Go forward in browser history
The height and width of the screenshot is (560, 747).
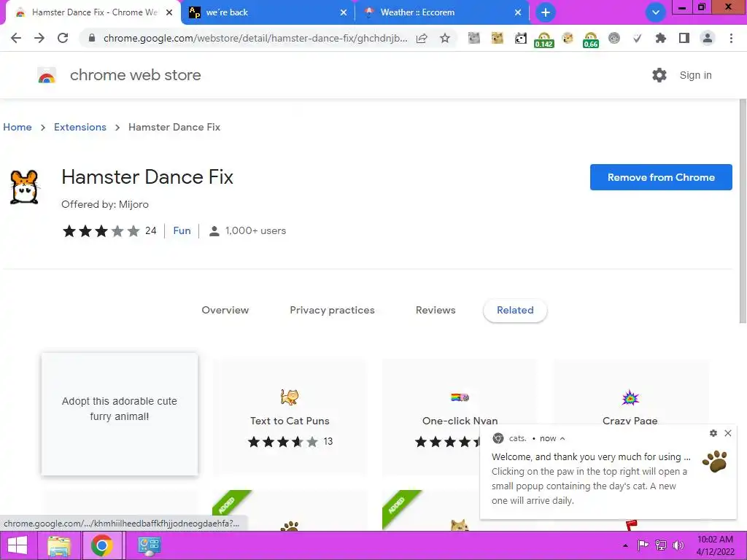(39, 38)
